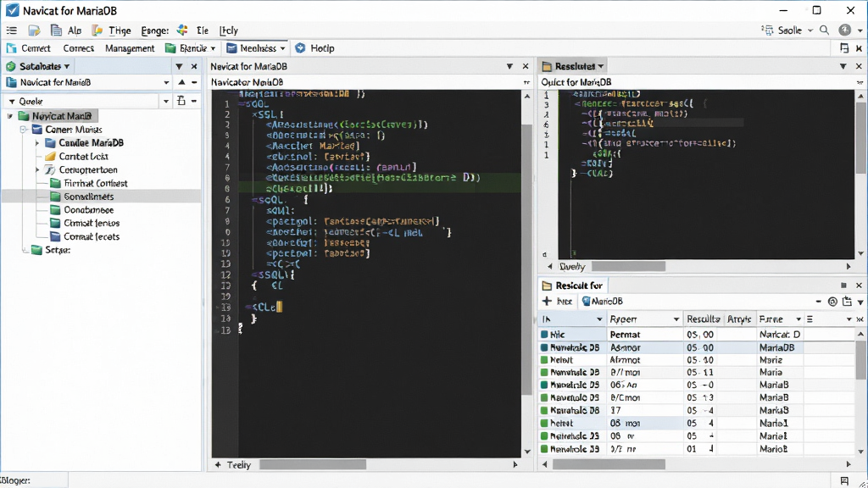Open the Eange menu
This screenshot has height=488, width=868.
(x=154, y=30)
